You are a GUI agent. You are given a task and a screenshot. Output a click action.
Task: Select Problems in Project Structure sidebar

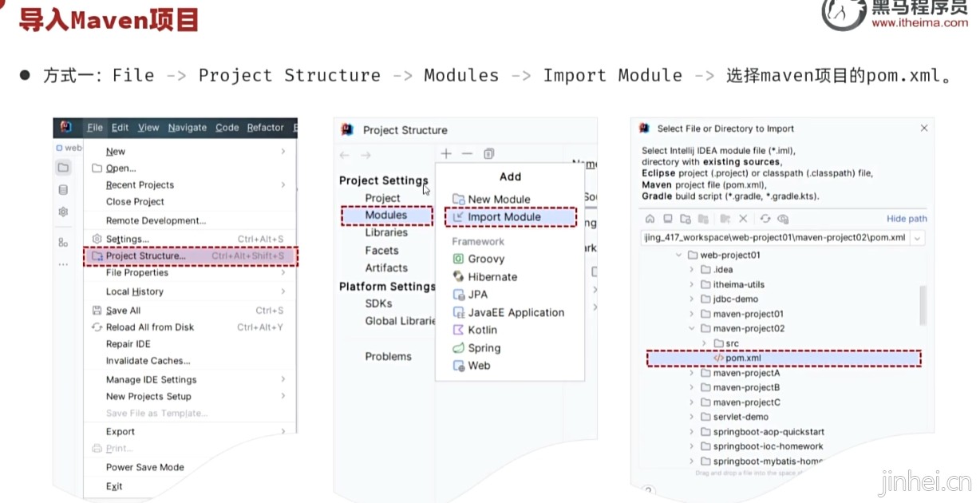(x=389, y=357)
